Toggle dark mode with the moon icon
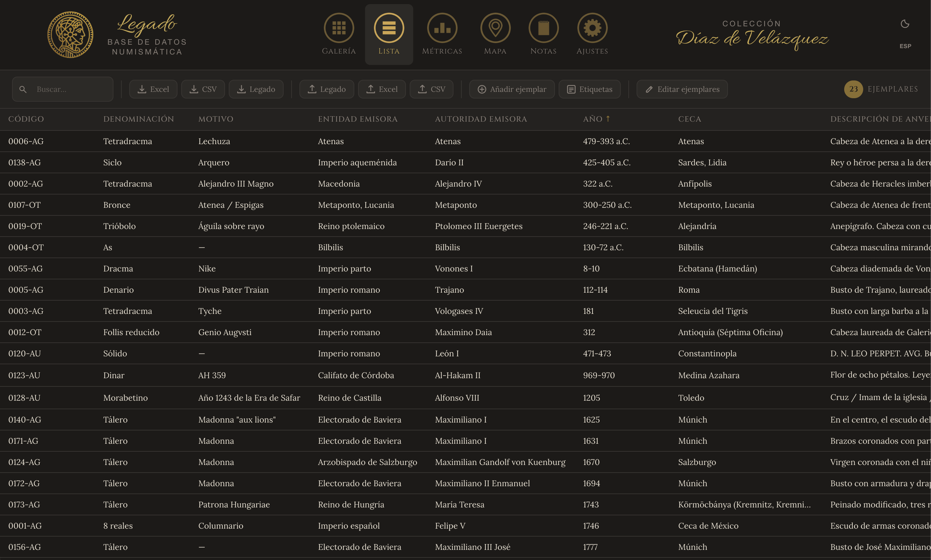 click(x=905, y=23)
